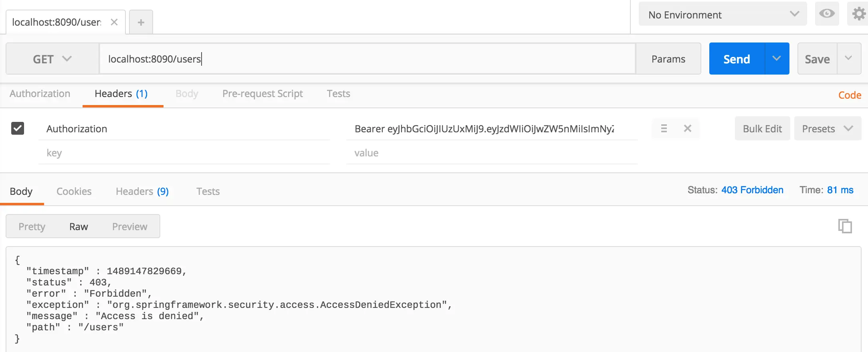Click the AccessDeniedException line in response

[239, 305]
